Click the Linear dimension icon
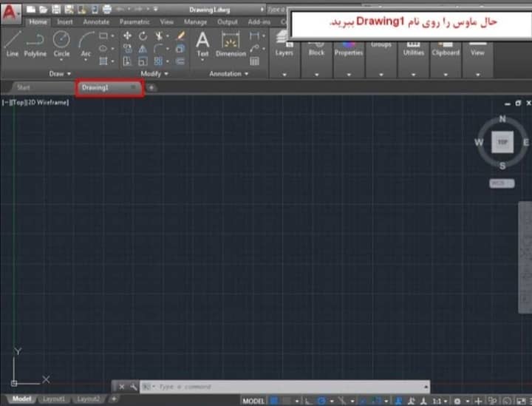This screenshot has height=406, width=532. coord(254,35)
